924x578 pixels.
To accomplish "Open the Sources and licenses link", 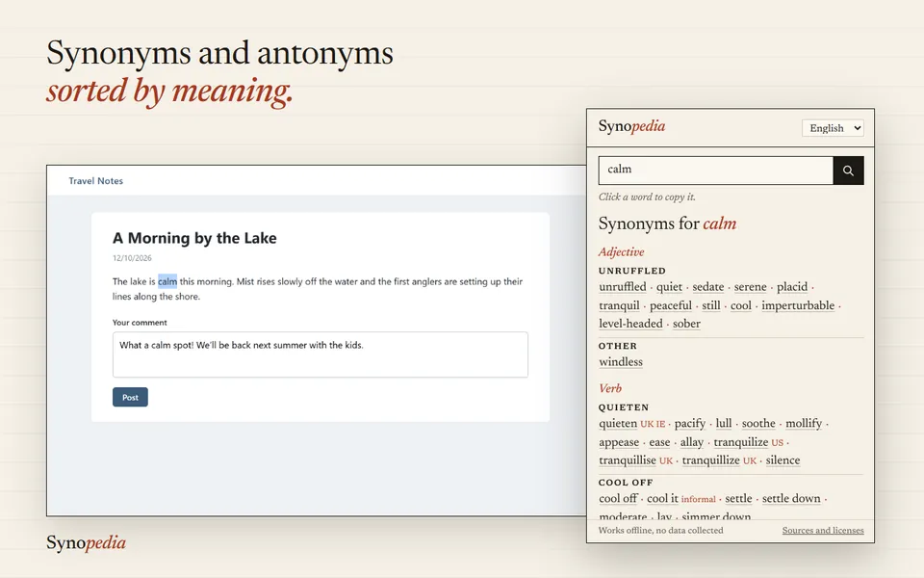I will point(823,530).
